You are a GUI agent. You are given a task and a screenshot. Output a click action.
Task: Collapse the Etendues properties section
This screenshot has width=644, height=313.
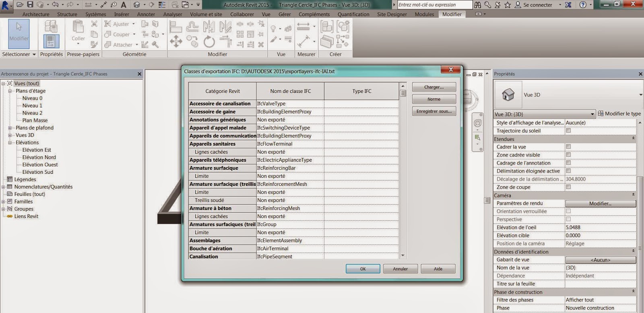pos(633,138)
